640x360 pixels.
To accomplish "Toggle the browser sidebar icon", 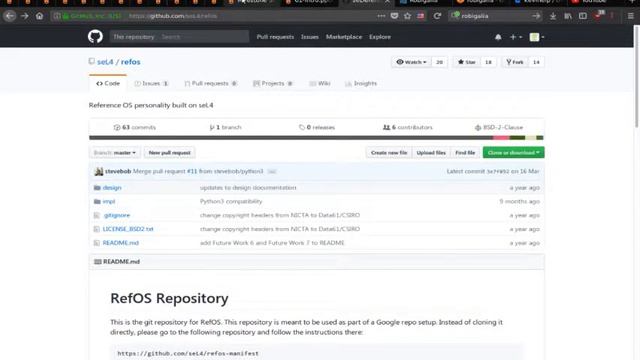I will (x=582, y=16).
